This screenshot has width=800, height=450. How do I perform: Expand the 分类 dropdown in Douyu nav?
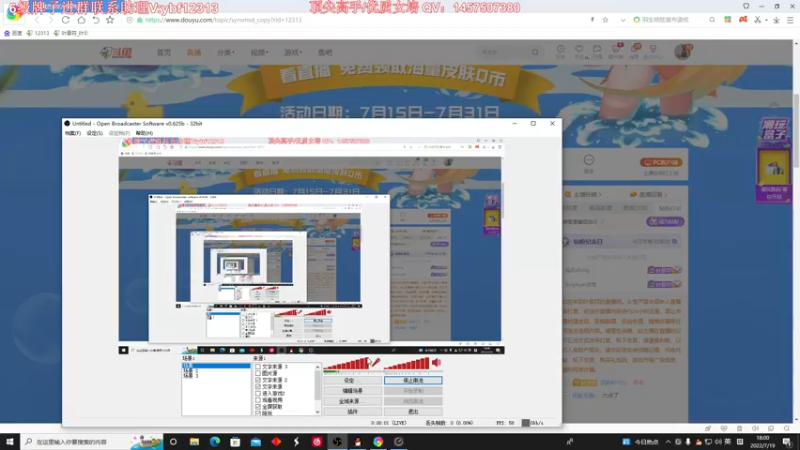click(x=226, y=52)
